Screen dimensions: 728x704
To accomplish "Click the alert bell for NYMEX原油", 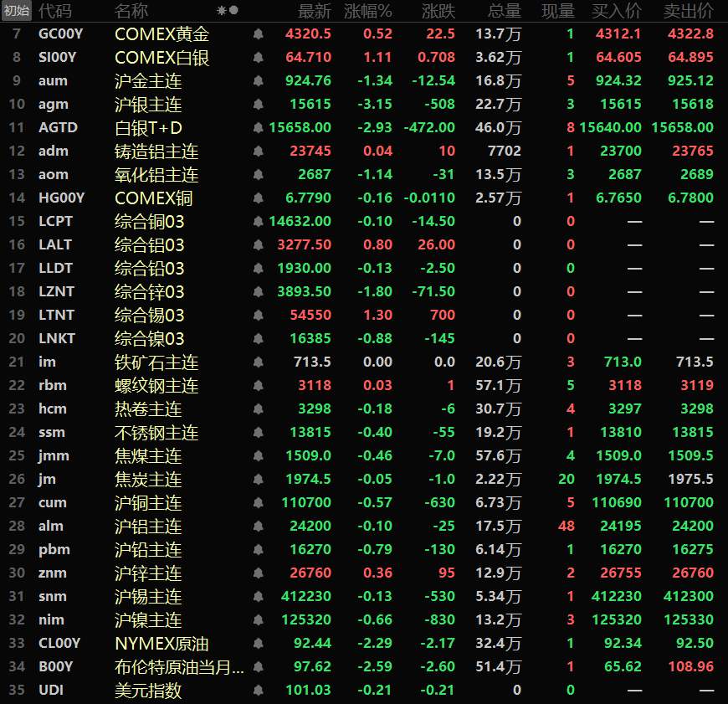I will coord(258,643).
